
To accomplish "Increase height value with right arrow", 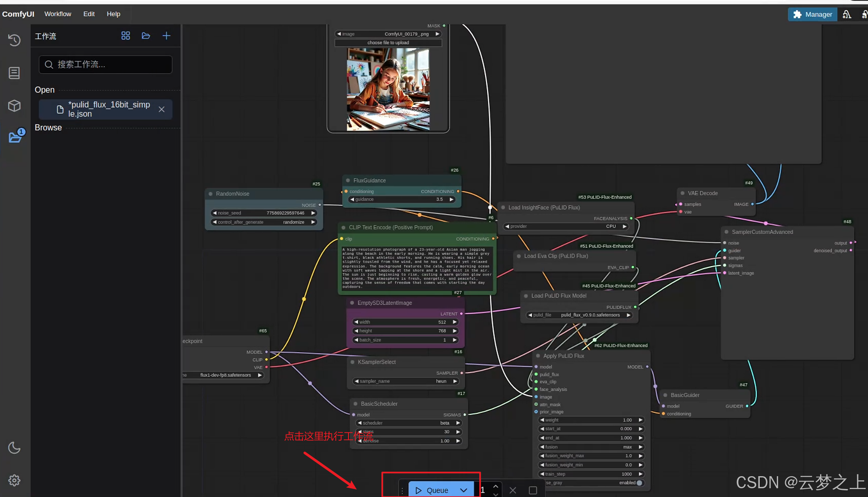I will pos(455,331).
